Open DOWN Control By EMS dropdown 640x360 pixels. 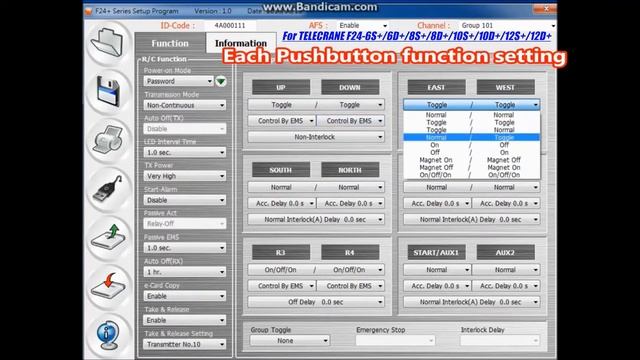350,121
